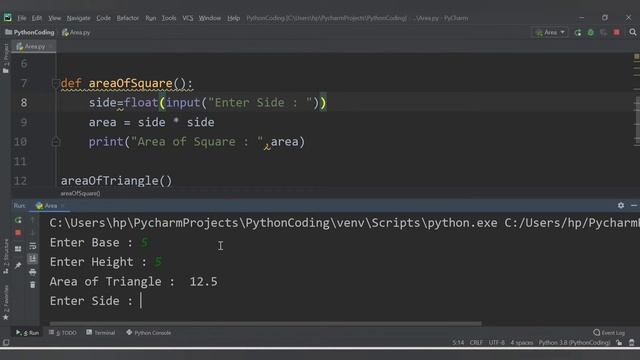Rerun Area from main toolbar
The width and height of the screenshot is (640, 360).
click(578, 32)
